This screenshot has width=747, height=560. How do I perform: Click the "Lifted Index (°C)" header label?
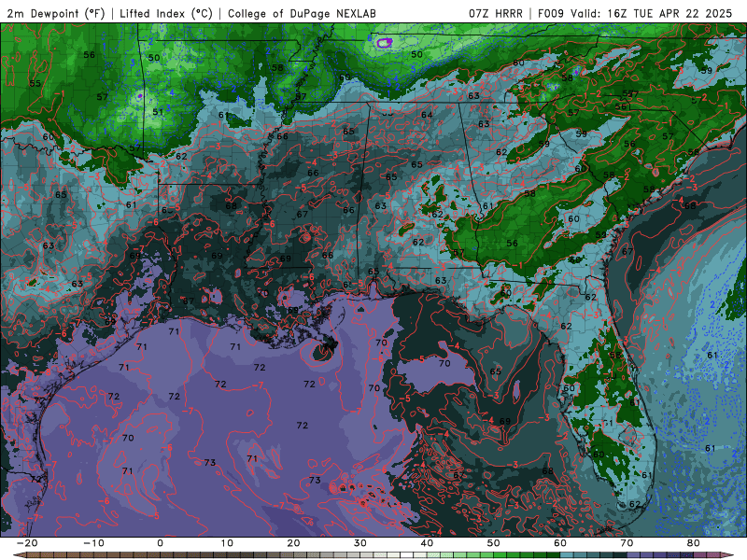(166, 13)
